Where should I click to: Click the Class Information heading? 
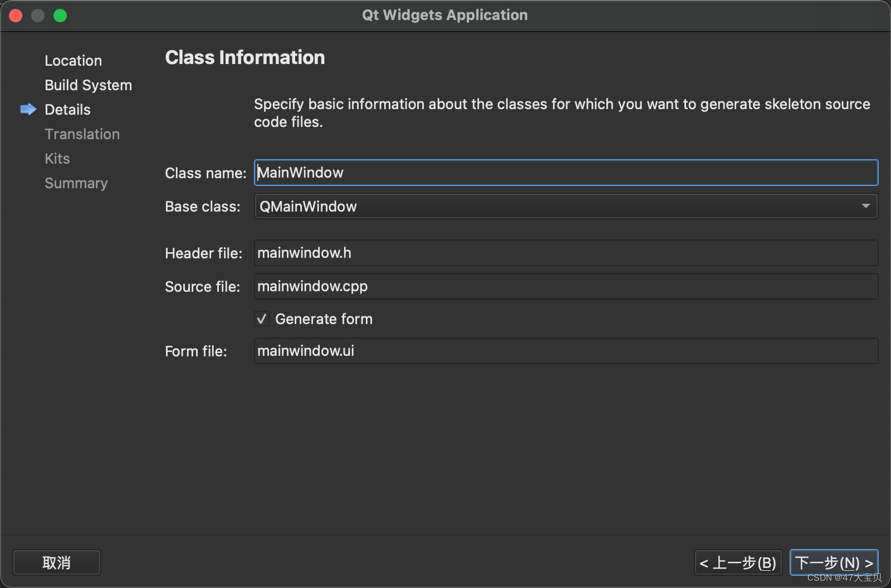(x=245, y=57)
